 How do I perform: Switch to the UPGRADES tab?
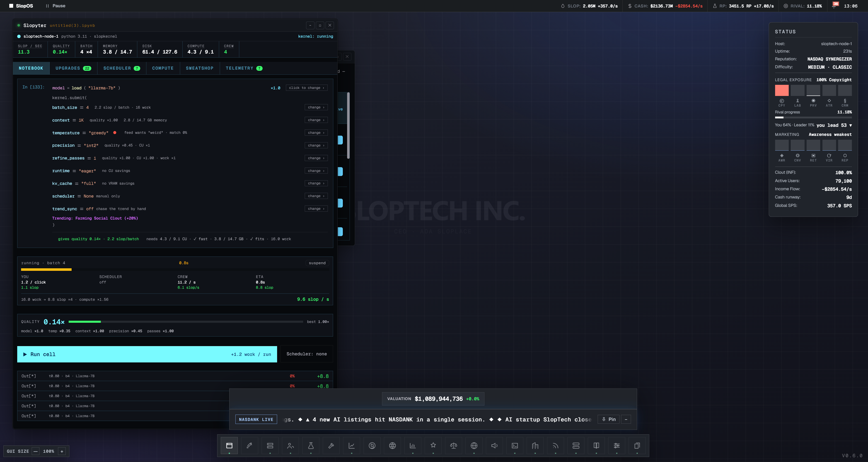[x=73, y=68]
